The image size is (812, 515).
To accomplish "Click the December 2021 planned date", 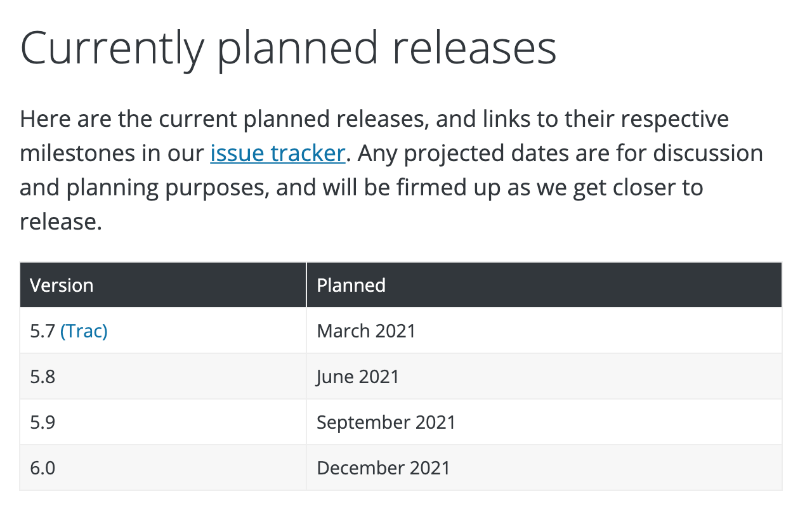I will (383, 468).
